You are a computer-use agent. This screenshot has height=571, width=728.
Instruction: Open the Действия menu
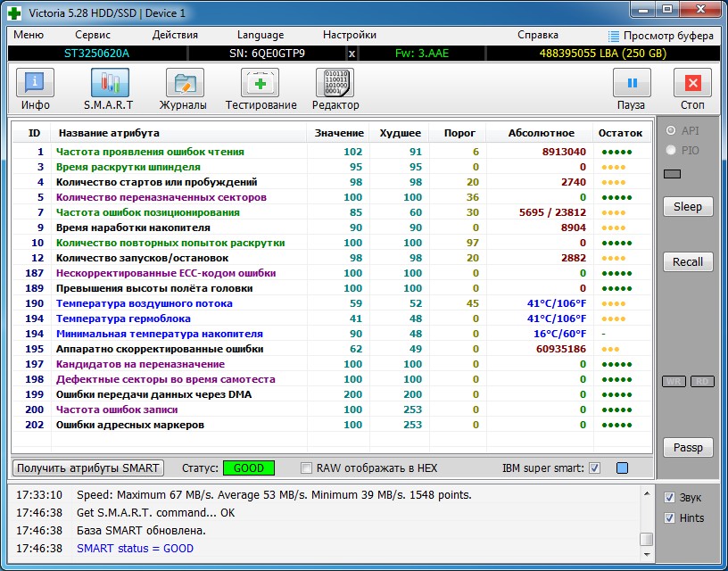coord(175,35)
